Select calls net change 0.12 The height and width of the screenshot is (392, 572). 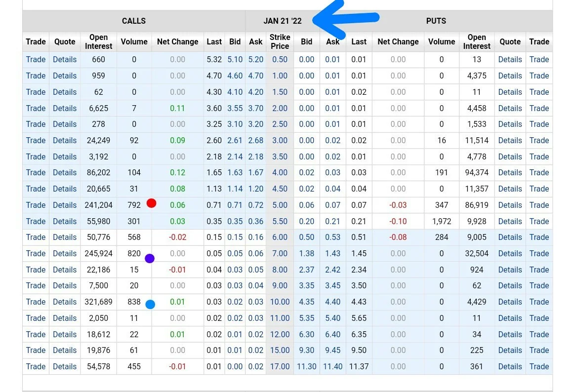[178, 172]
